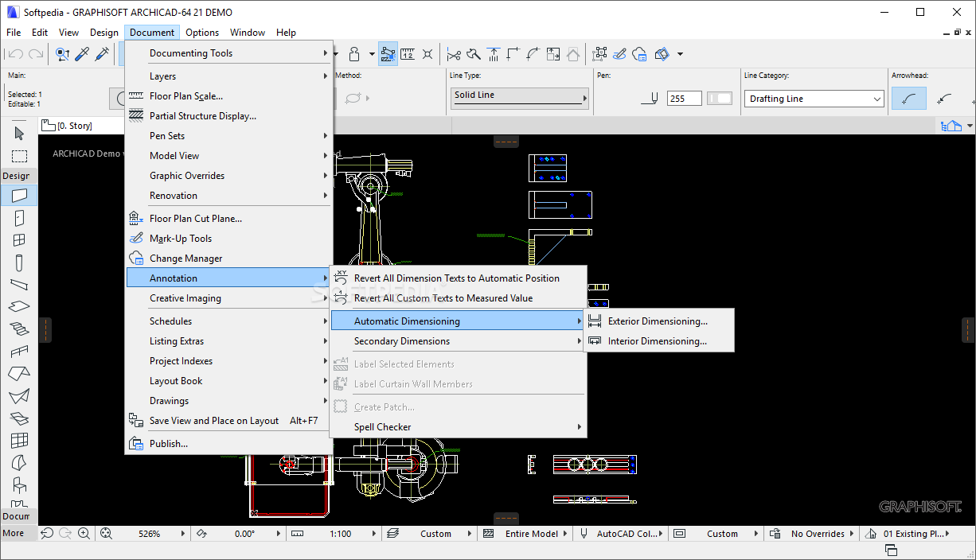Choose Interior Dimensioning... from the submenu
This screenshot has height=560, width=976.
[x=659, y=341]
